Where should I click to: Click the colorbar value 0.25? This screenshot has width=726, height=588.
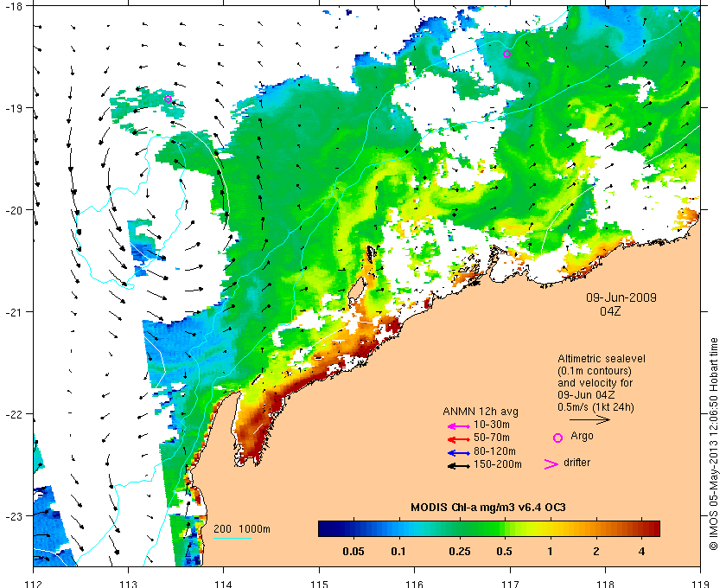(460, 552)
